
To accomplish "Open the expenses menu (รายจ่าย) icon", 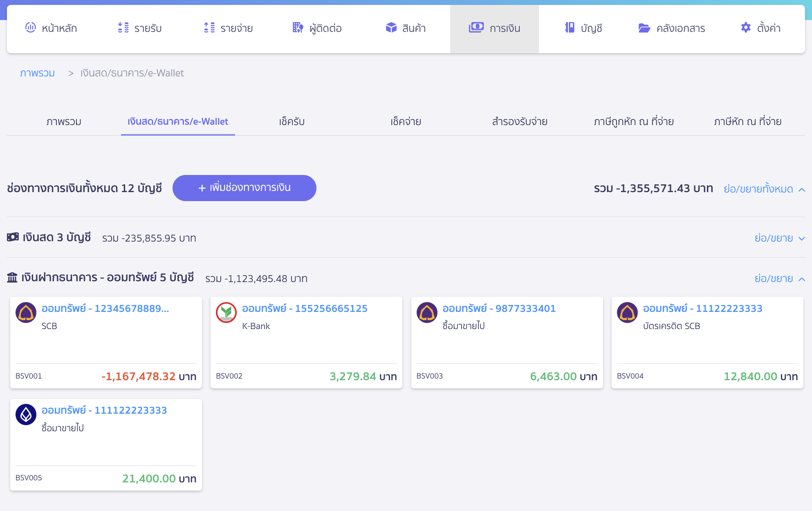I will (209, 28).
